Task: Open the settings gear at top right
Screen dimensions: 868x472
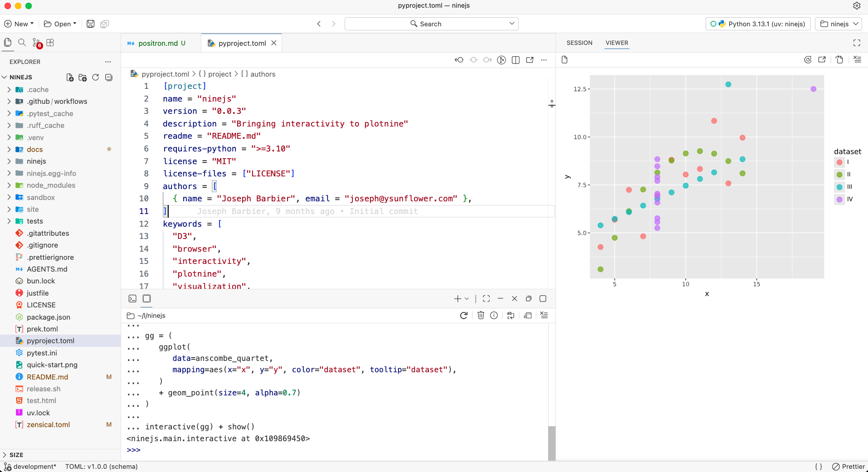Action: (857, 6)
